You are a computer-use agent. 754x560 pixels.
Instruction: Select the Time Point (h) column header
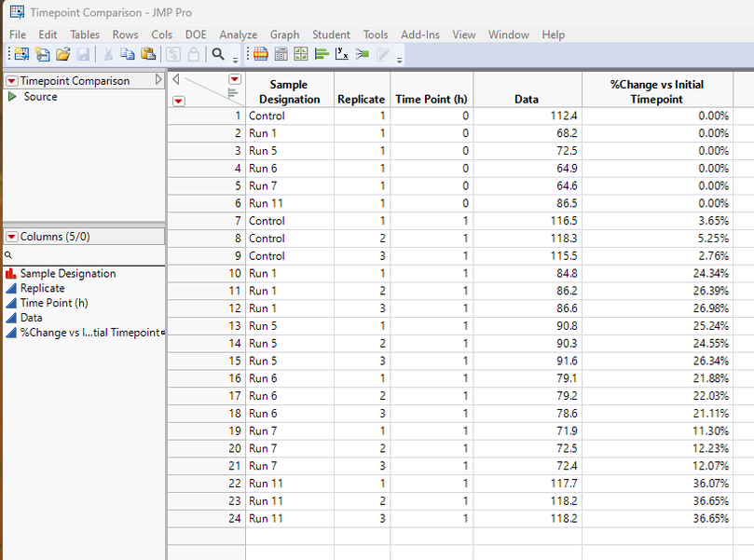tap(432, 99)
